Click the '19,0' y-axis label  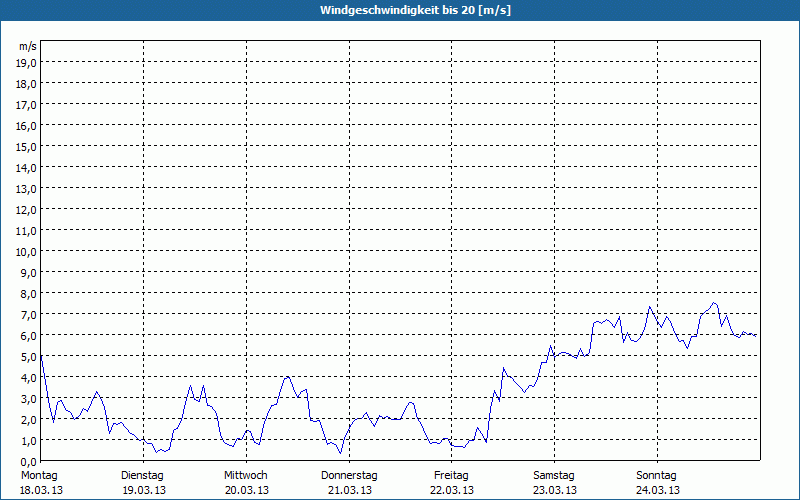pyautogui.click(x=27, y=63)
